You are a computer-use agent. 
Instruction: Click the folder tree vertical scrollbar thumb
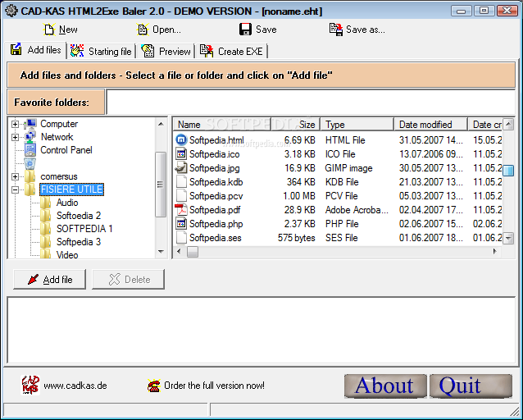click(161, 185)
